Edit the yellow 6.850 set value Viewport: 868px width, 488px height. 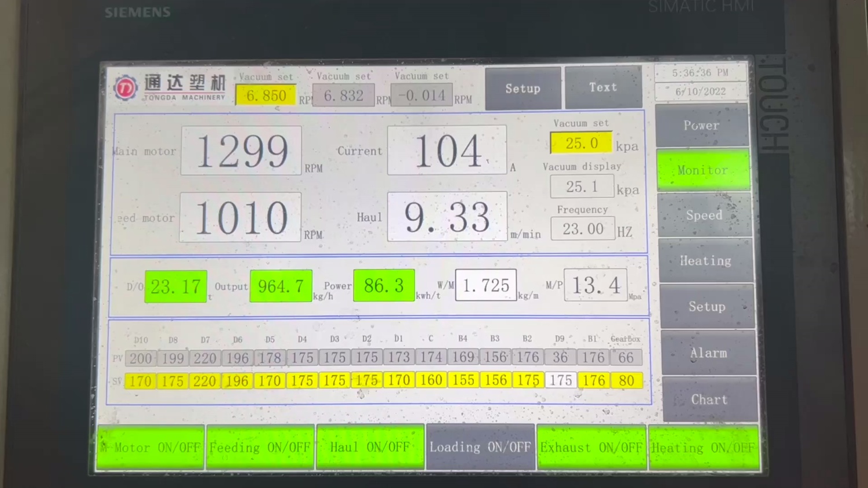(x=266, y=96)
